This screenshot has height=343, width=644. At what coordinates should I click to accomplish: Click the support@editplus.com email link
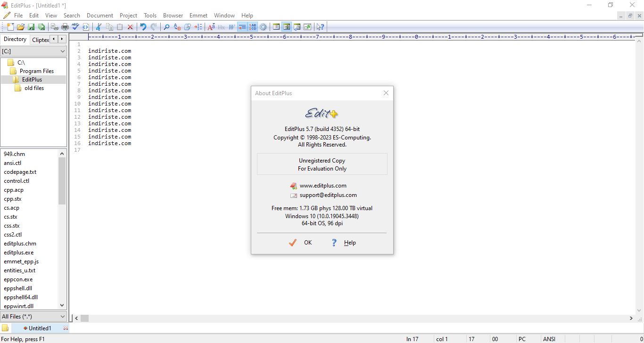click(328, 195)
